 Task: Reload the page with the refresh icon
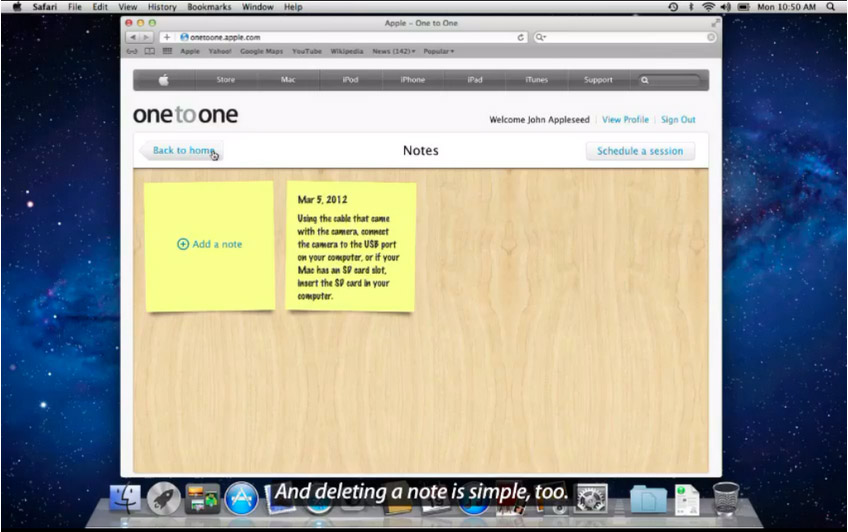520,37
